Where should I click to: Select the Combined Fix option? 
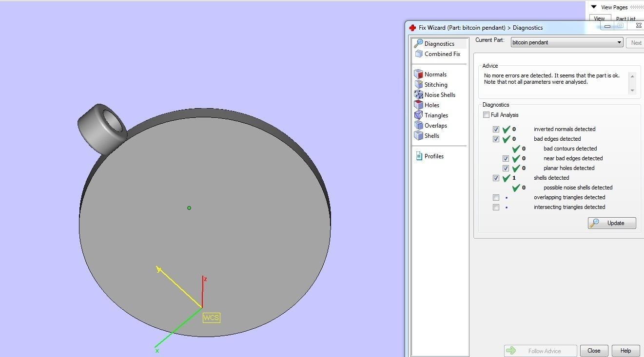pyautogui.click(x=438, y=54)
